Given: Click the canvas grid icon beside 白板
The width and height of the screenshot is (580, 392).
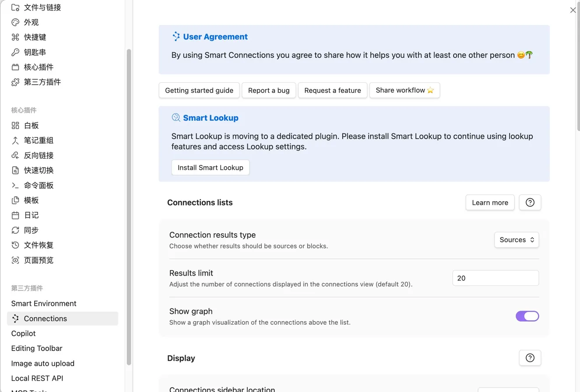Looking at the screenshot, I should click(x=15, y=126).
